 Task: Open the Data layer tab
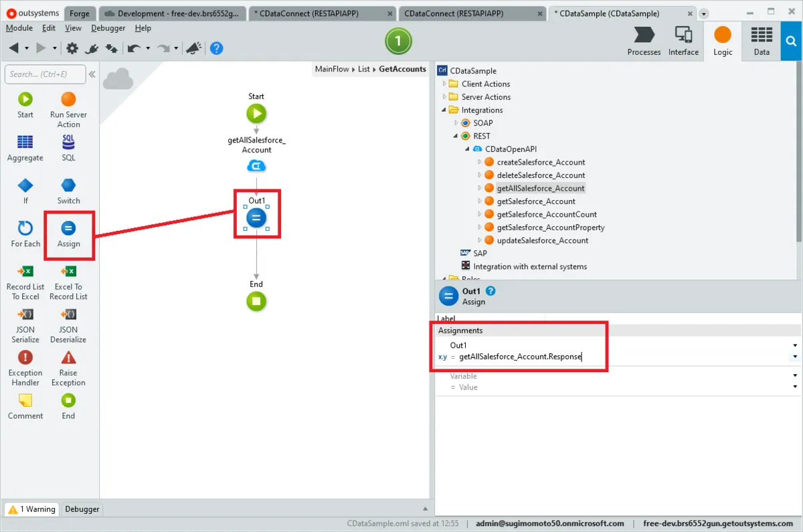[x=762, y=41]
